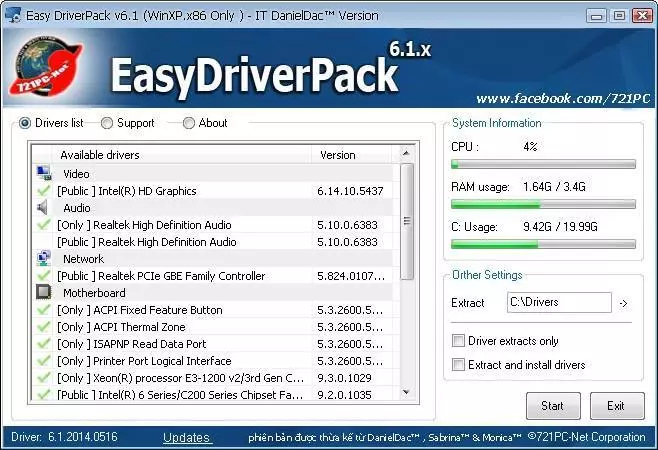This screenshot has width=658, height=450.
Task: Close the Easy DriverPack window
Action: point(642,16)
